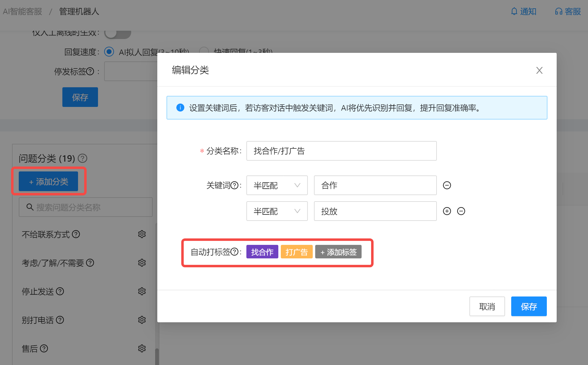Click the 客服 headset icon
This screenshot has width=588, height=365.
(567, 11)
